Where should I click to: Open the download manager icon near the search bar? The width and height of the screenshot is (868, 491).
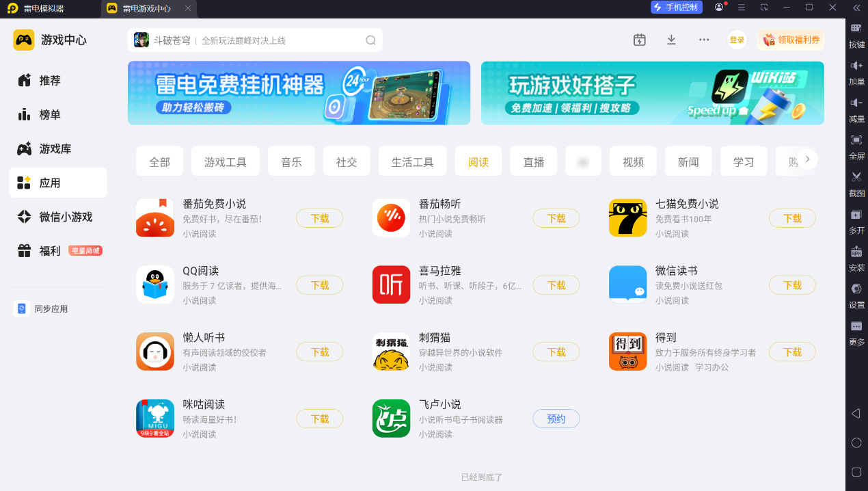tap(671, 40)
